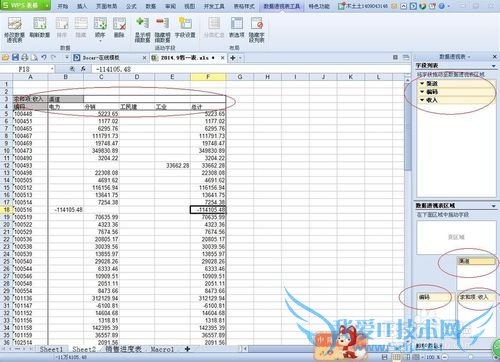This screenshot has height=362, width=500.
Task: Click the save disk icon in quick toolbar
Action: 15,57
